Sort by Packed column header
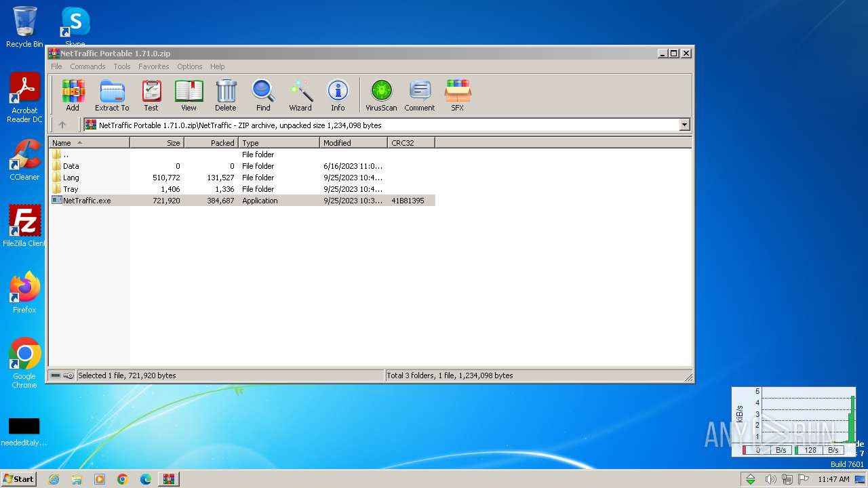The image size is (868, 488). point(212,142)
